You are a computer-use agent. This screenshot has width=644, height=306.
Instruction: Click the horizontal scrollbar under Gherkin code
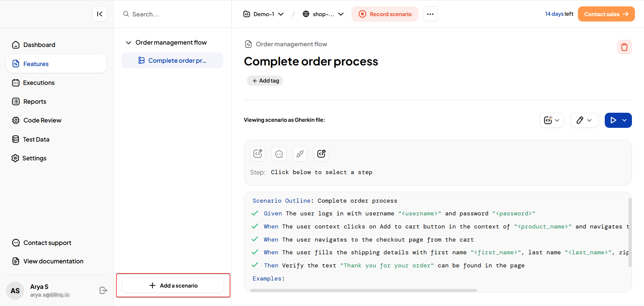click(x=363, y=291)
